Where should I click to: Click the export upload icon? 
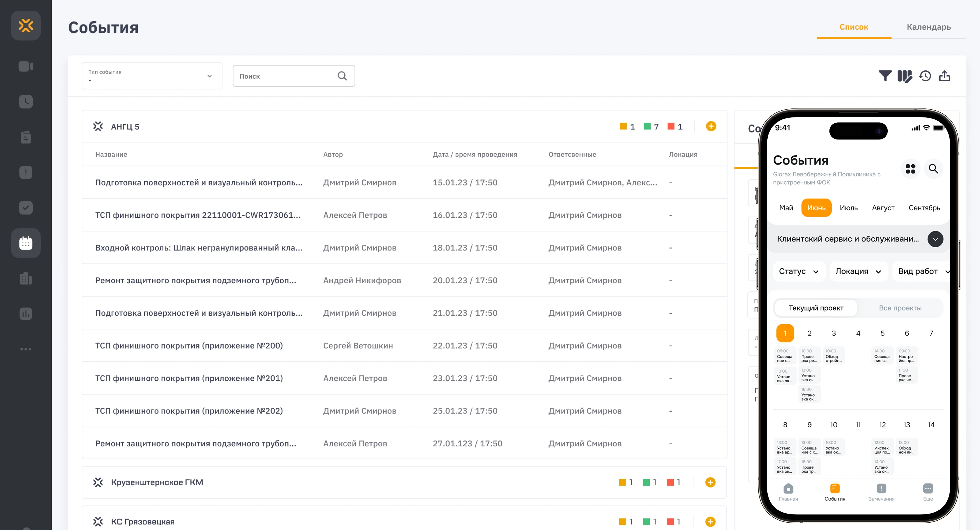click(945, 76)
